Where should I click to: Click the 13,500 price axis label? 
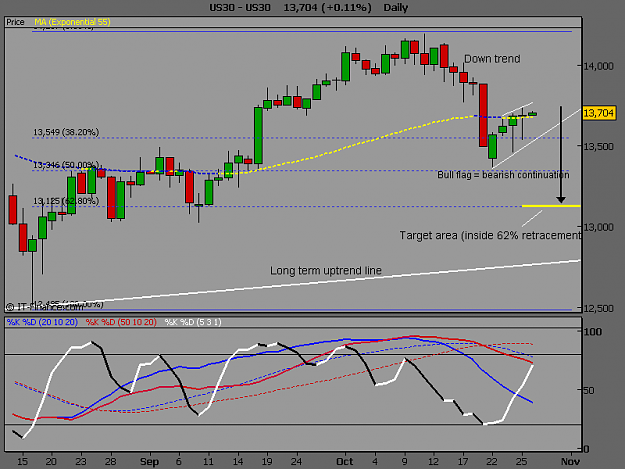pyautogui.click(x=599, y=147)
